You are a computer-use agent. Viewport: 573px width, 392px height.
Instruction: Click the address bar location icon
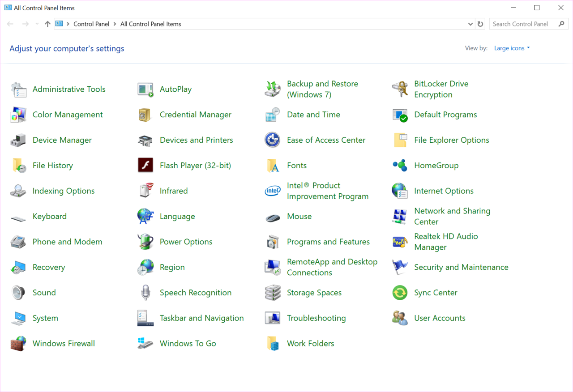[x=59, y=24]
